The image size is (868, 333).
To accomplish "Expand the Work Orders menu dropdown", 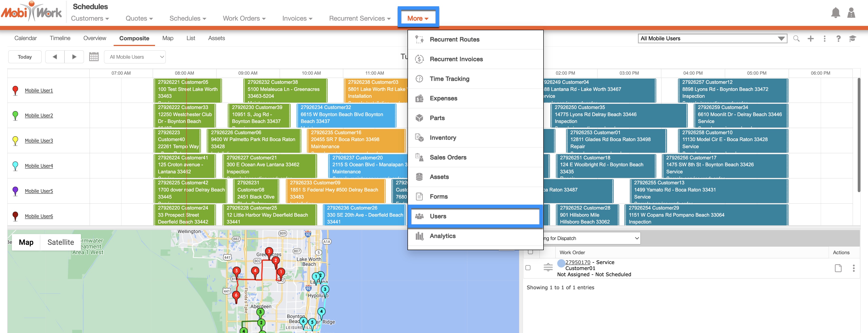I will pos(244,19).
